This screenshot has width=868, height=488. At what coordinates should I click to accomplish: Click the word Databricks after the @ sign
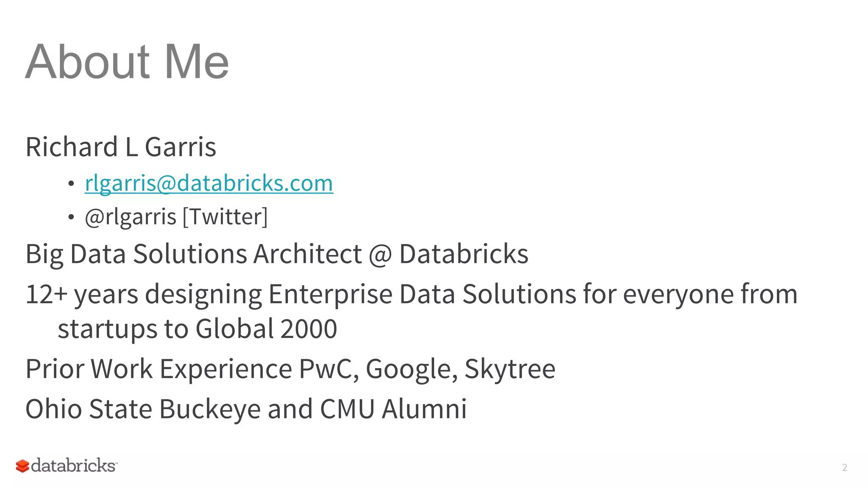pyautogui.click(x=464, y=254)
